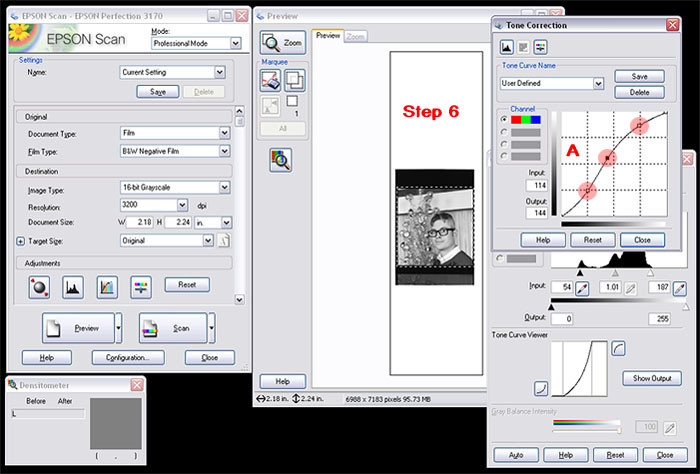
Task: Click Show Output button
Action: (652, 378)
